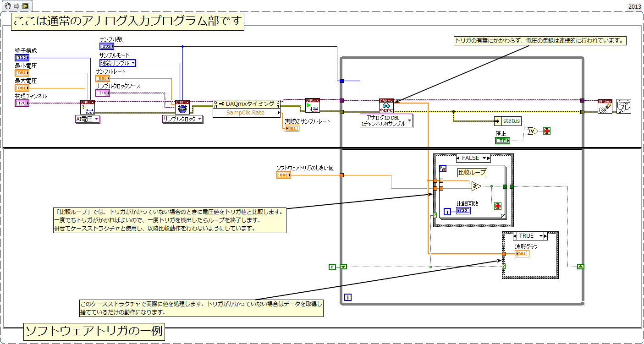Select the DAQmx Create Channel VI icon
This screenshot has height=344, width=644.
pyautogui.click(x=88, y=107)
